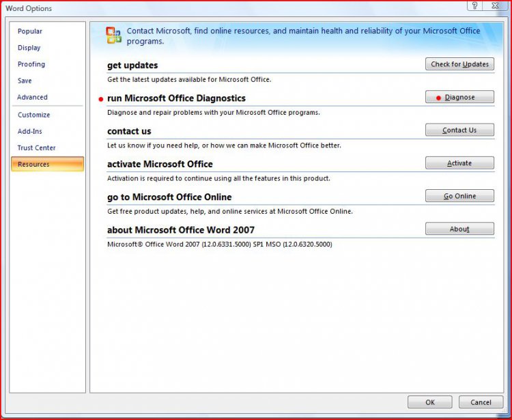Open the Customize category
Screen dimensions: 512x420
[x=33, y=115]
